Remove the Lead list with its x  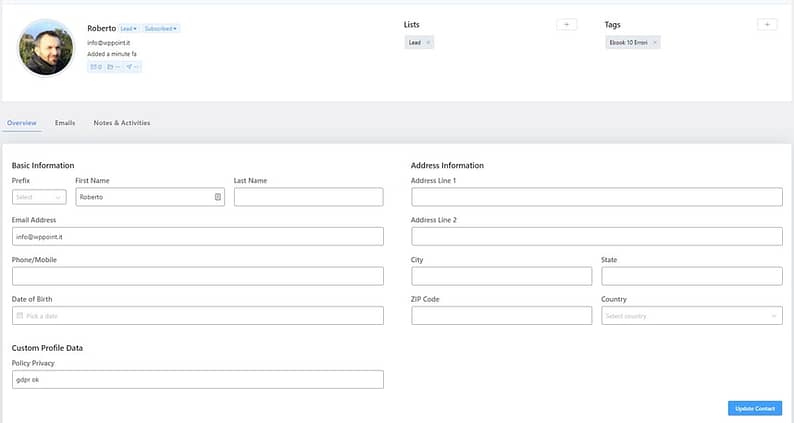[428, 43]
